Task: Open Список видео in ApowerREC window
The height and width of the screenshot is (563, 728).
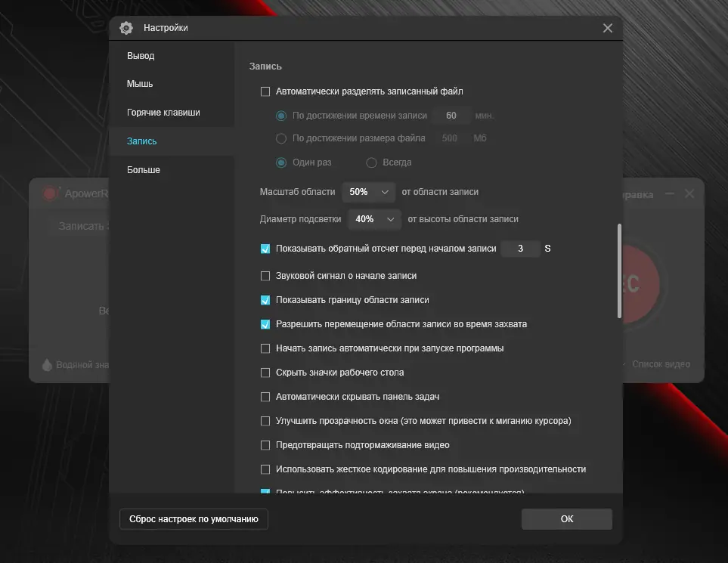Action: (661, 364)
